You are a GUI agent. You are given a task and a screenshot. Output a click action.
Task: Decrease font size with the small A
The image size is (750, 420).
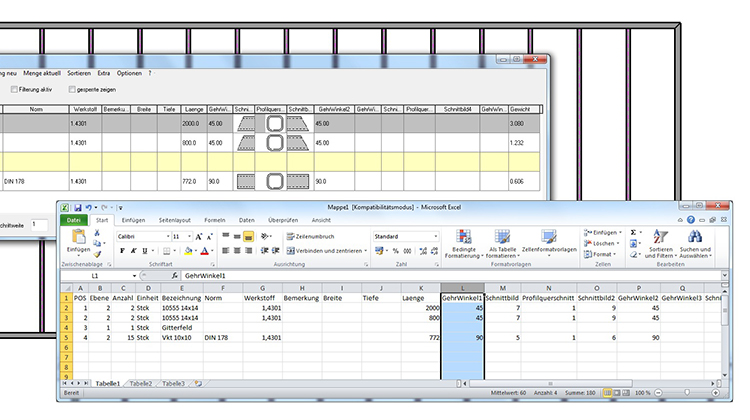[x=210, y=236]
